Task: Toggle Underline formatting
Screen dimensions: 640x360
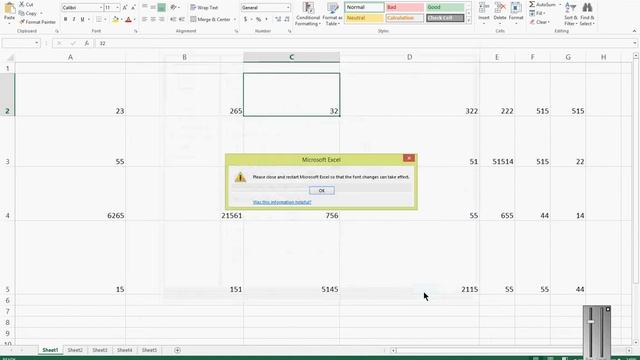Action: [x=82, y=19]
